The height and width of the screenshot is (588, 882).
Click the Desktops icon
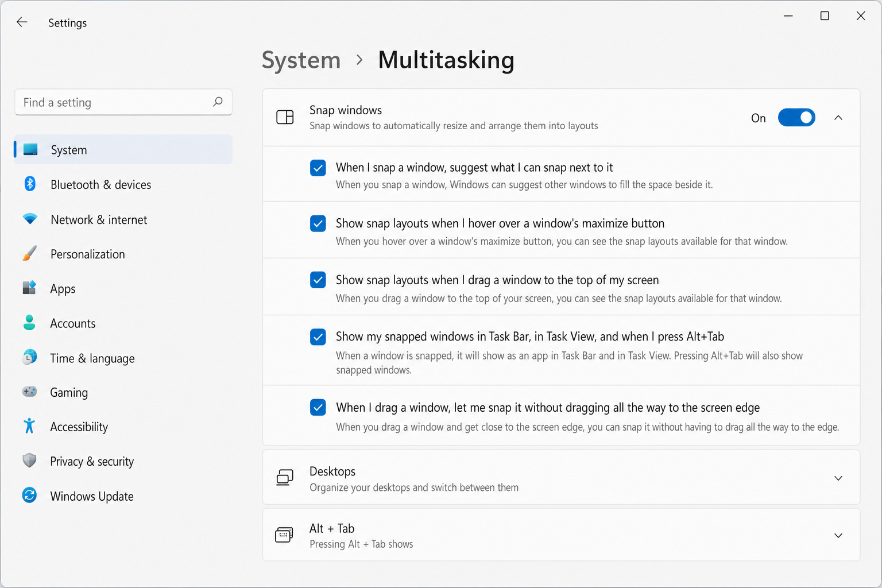coord(285,478)
